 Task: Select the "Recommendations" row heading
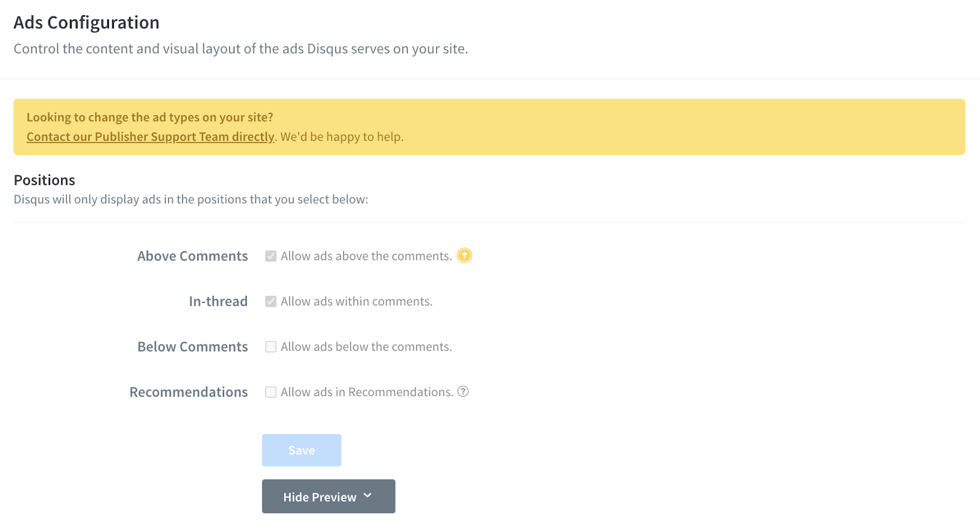point(189,392)
